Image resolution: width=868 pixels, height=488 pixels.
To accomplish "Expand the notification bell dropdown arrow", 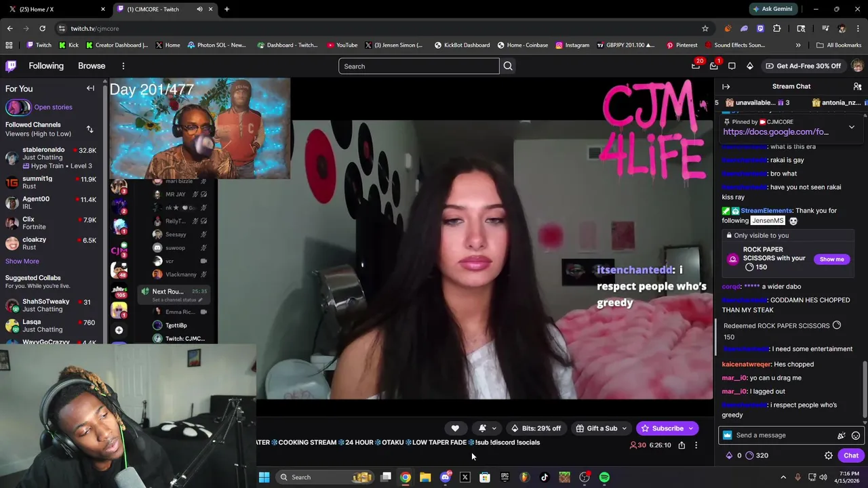I will tap(494, 428).
